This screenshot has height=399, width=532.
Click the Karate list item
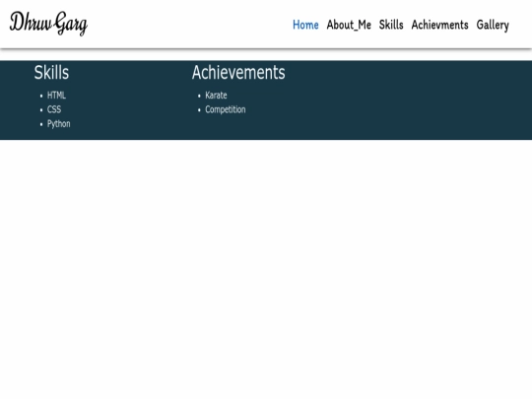coord(216,96)
